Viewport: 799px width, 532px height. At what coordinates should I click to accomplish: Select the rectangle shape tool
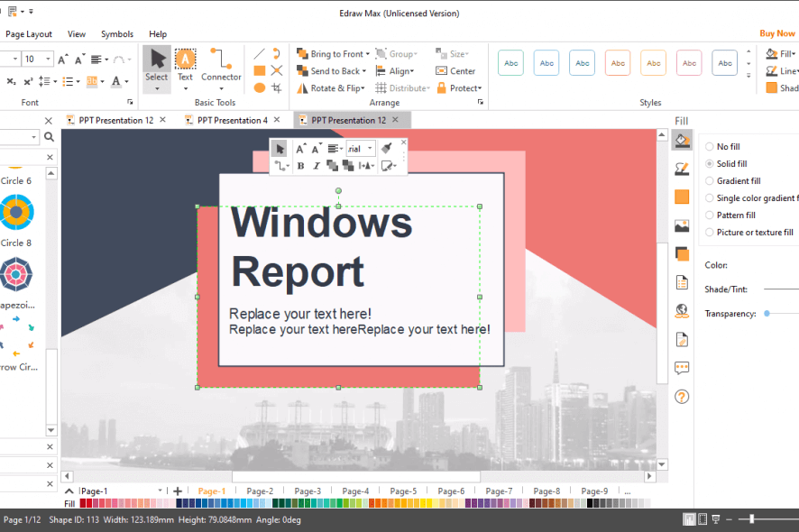pos(260,71)
